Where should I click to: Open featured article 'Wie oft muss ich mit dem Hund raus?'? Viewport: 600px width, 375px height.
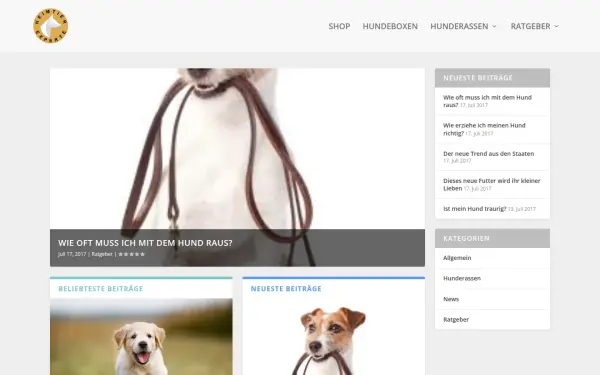tap(145, 243)
